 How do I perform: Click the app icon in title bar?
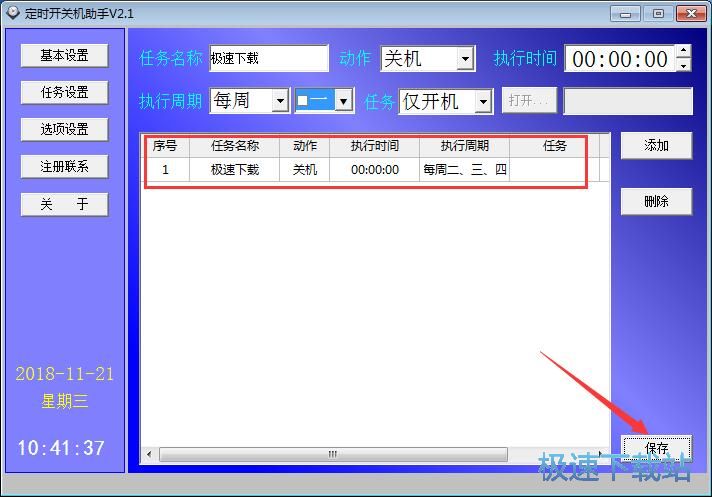click(12, 13)
